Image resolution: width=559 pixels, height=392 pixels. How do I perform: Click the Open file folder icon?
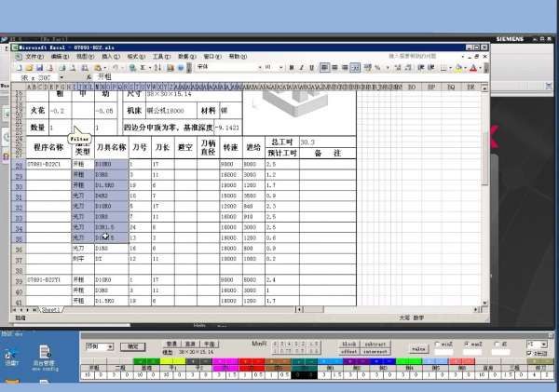point(29,68)
